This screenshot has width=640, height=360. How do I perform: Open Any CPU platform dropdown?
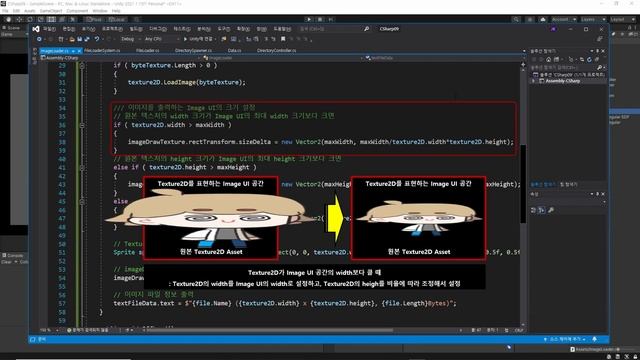(x=161, y=39)
